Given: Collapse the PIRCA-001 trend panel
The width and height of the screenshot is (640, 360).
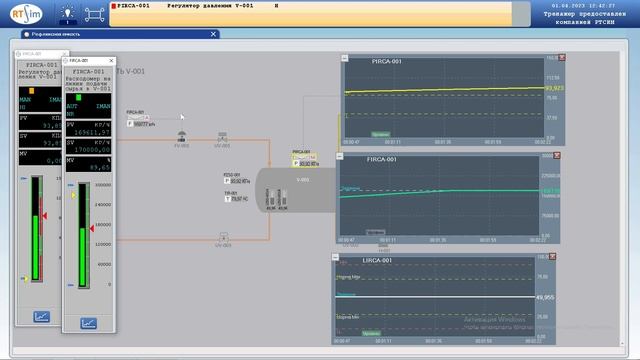Looking at the screenshot, I should pyautogui.click(x=345, y=58).
